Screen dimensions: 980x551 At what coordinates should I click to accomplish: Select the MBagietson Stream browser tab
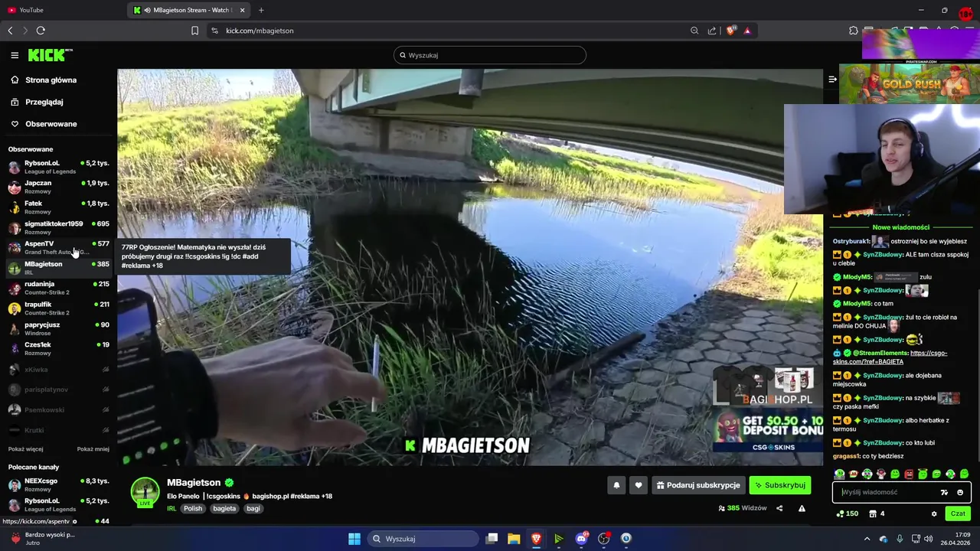[190, 10]
